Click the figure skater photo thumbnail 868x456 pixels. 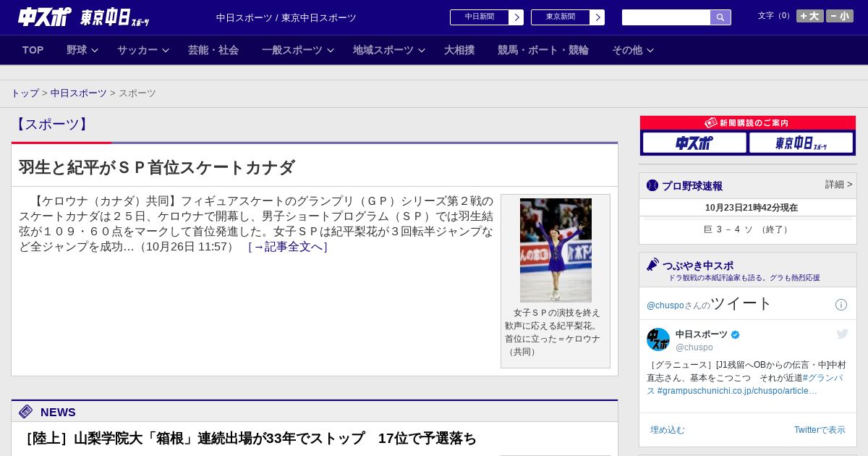556,250
